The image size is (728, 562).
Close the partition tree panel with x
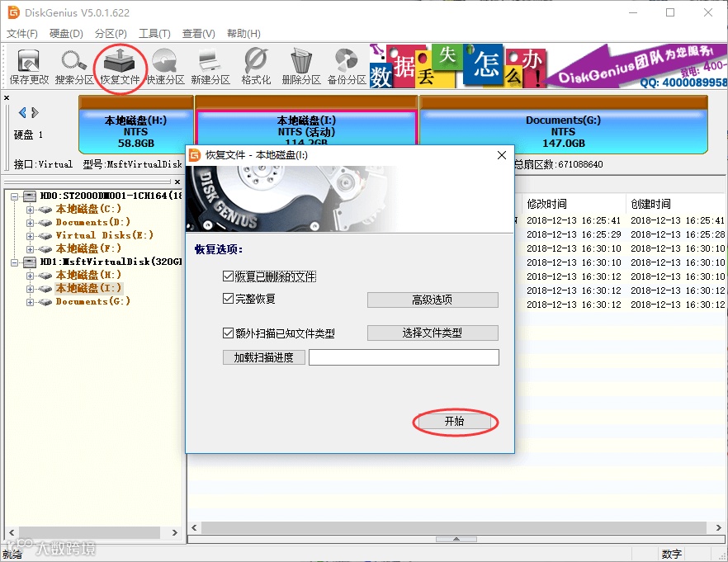click(x=177, y=182)
